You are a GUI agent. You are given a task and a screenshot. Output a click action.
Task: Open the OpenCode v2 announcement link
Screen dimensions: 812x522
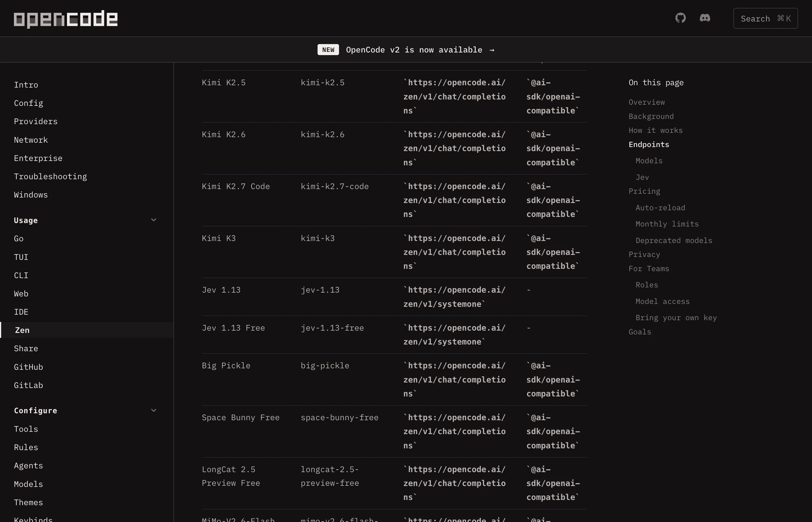[420, 50]
